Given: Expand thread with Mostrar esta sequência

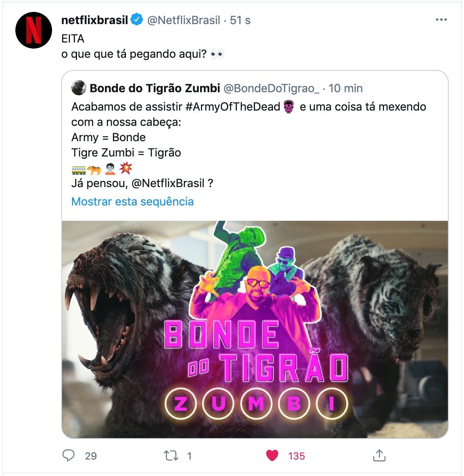Looking at the screenshot, I should (132, 202).
